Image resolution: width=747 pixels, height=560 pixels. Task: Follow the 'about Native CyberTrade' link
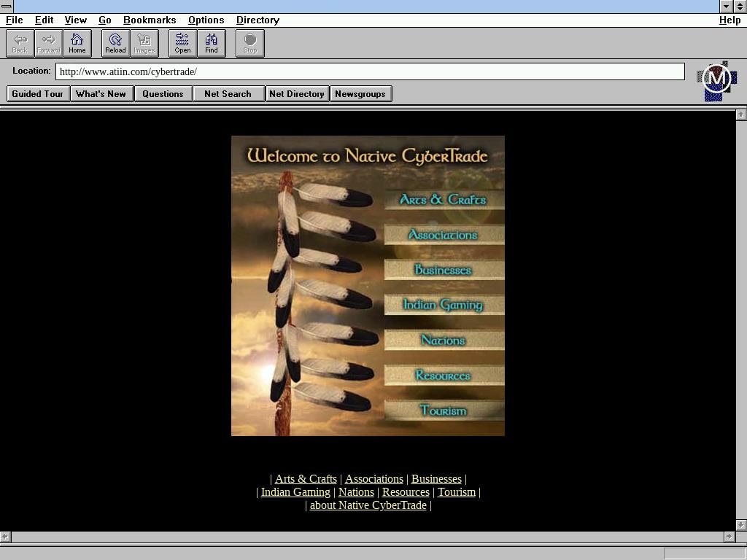[x=368, y=505]
